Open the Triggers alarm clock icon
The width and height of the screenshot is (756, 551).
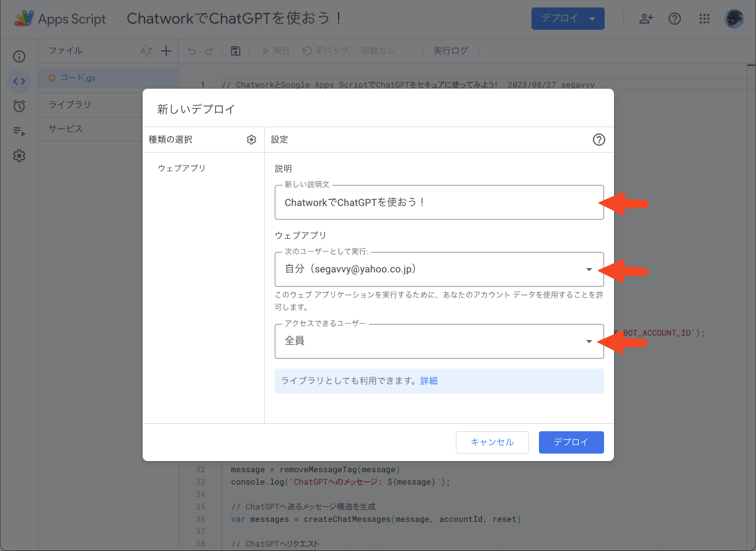[x=19, y=106]
